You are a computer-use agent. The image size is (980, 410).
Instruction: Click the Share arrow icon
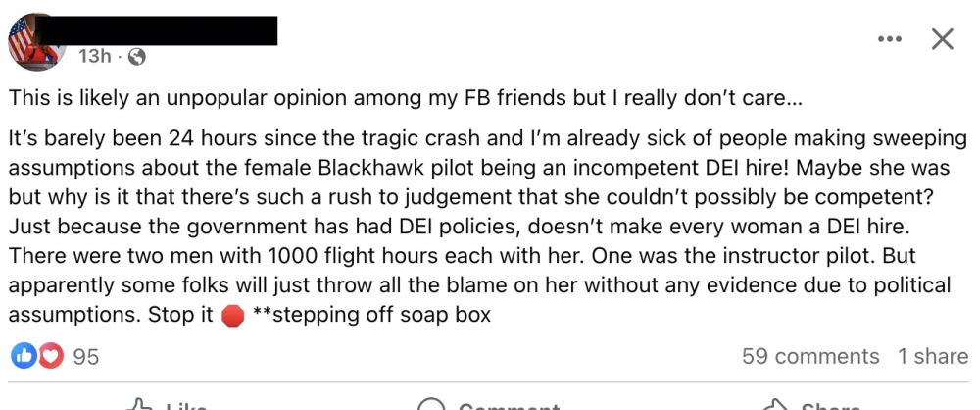[x=776, y=405]
